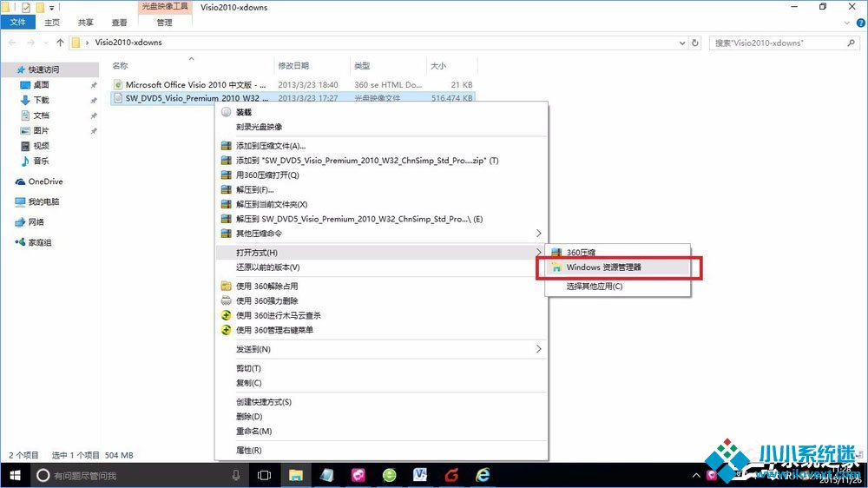The width and height of the screenshot is (868, 488).
Task: Expand 打开方式(H) submenu
Action: (382, 253)
